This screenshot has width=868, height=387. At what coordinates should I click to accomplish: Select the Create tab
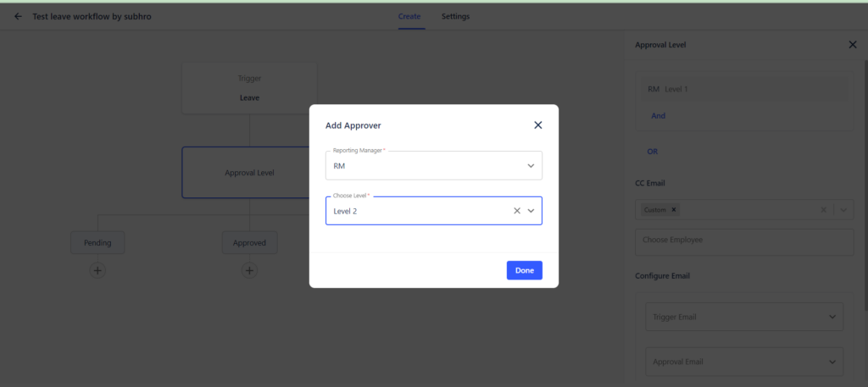(409, 17)
